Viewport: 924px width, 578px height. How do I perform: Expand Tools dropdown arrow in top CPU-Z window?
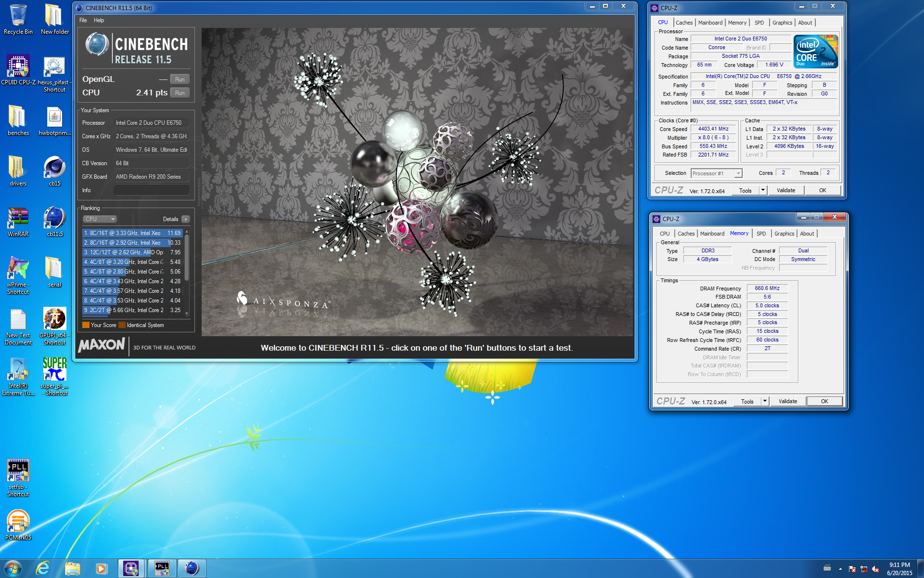click(763, 191)
